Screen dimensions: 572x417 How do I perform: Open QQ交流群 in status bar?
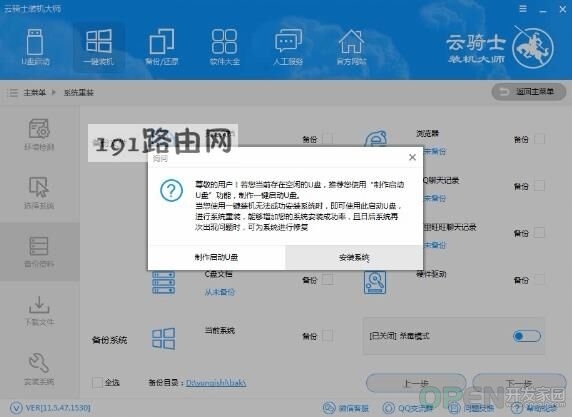coord(408,408)
